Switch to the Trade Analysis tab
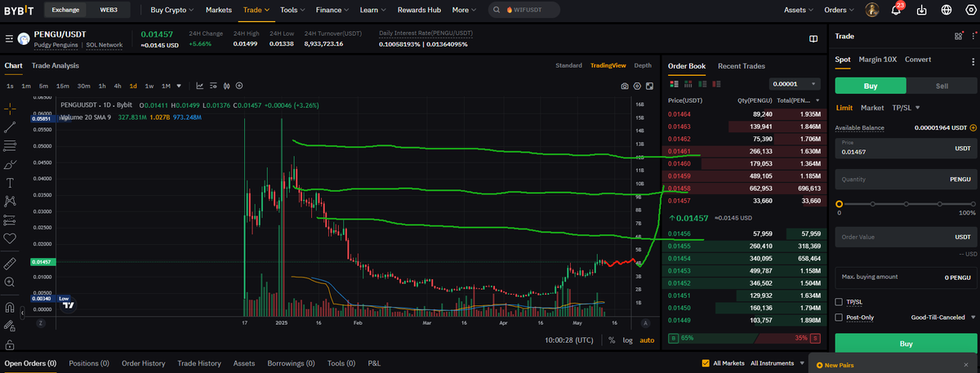980x373 pixels. click(x=56, y=65)
